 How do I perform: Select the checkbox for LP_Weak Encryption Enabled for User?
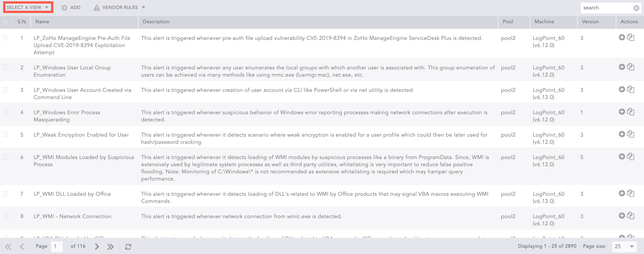tap(5, 134)
